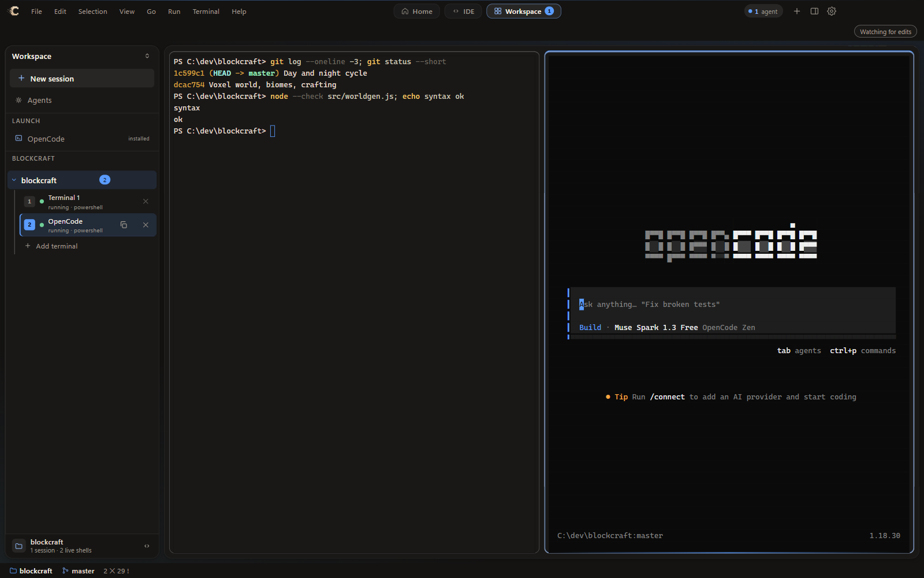Select the OpenCode session row
Viewport: 924px width, 578px height.
pyautogui.click(x=88, y=225)
